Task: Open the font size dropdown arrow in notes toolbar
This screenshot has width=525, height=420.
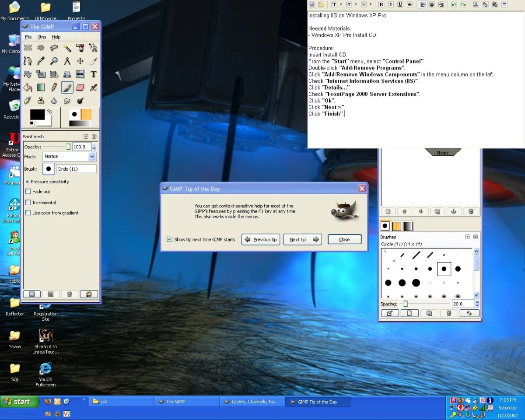Action: [x=356, y=4]
